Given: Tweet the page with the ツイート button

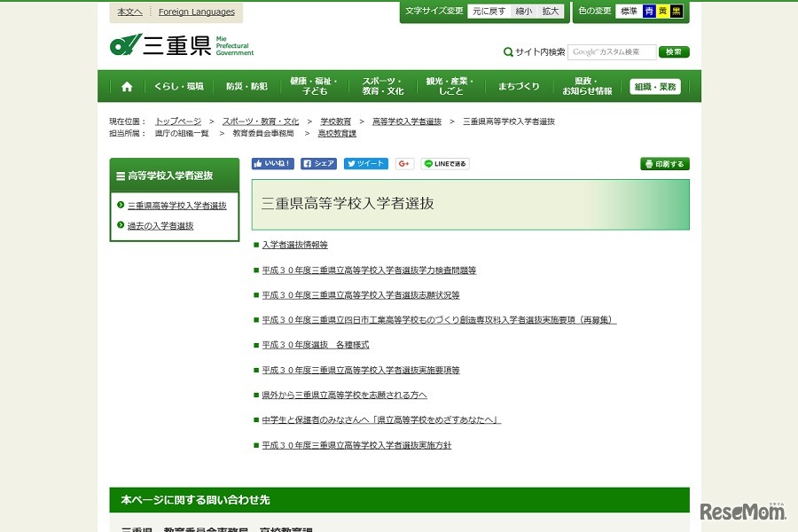Looking at the screenshot, I should point(365,163).
